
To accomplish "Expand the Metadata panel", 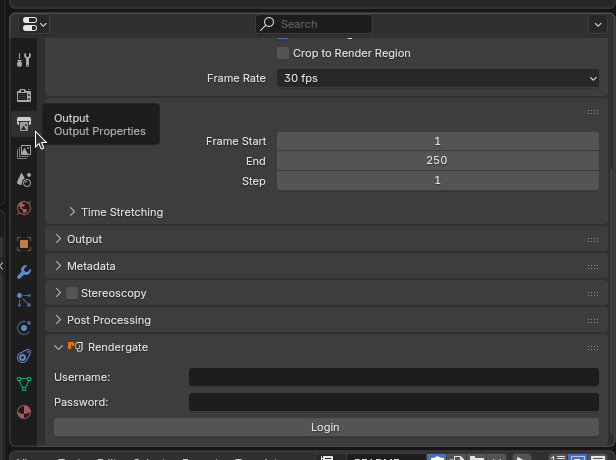I will pos(58,266).
